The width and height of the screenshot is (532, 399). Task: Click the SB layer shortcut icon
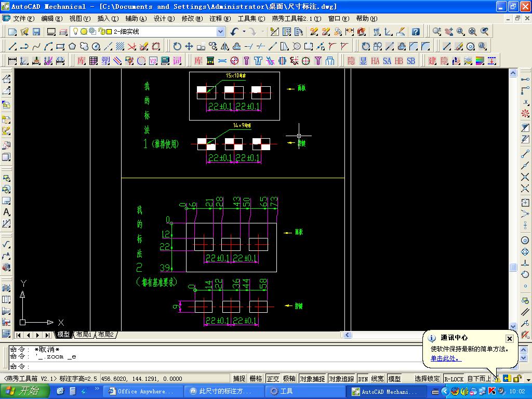411,61
